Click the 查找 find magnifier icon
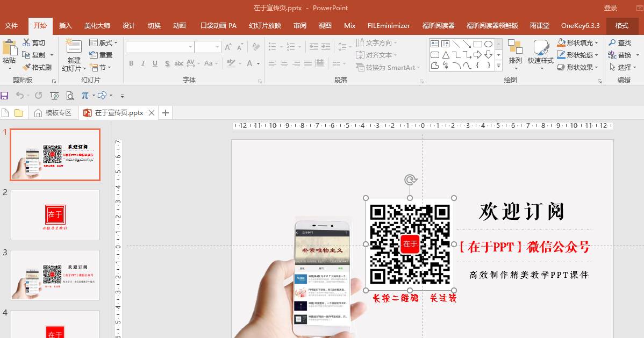The image size is (644, 338). click(x=612, y=43)
